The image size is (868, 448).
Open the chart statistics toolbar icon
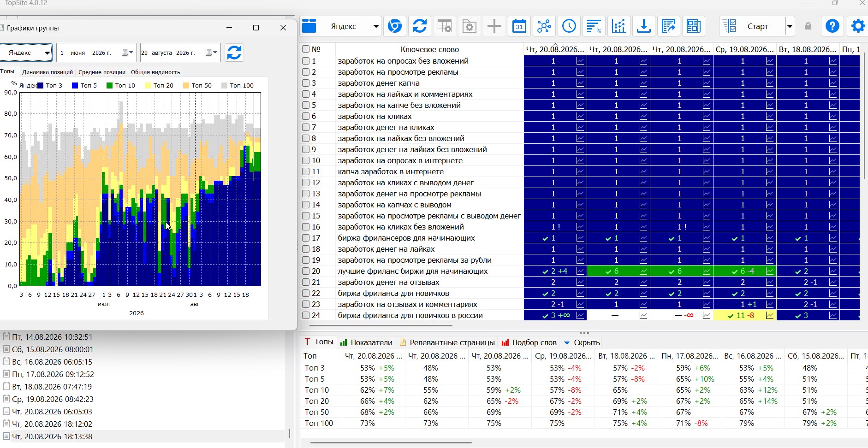[618, 26]
